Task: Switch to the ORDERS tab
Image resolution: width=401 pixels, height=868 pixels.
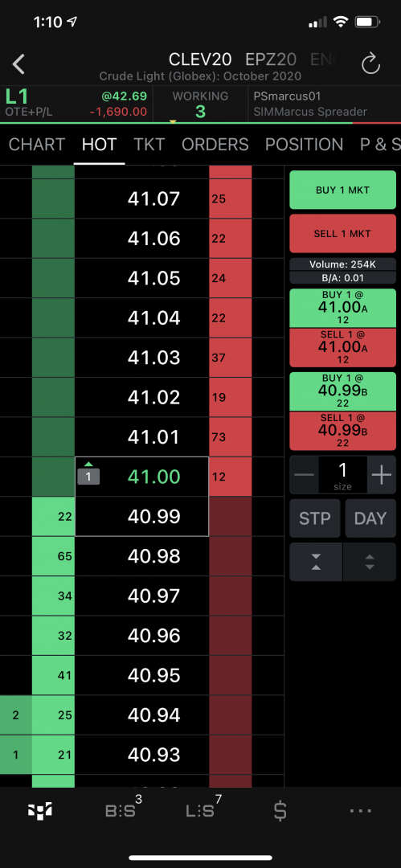Action: tap(215, 145)
